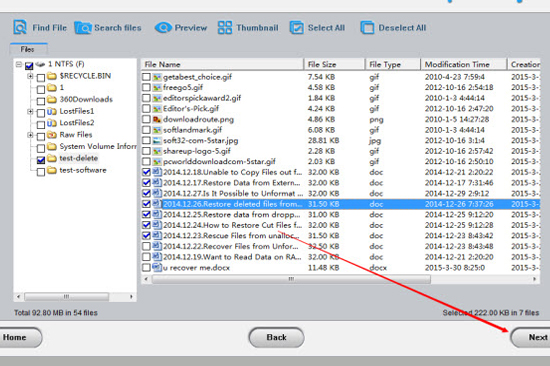Screen dimensions: 550x366
Task: Select the Editor's-Pick.gif file name
Action: (x=191, y=109)
